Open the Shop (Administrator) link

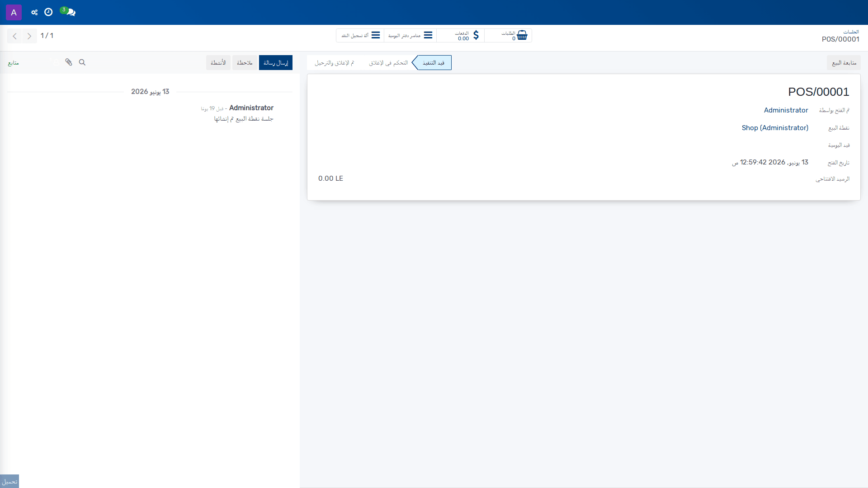pyautogui.click(x=775, y=128)
